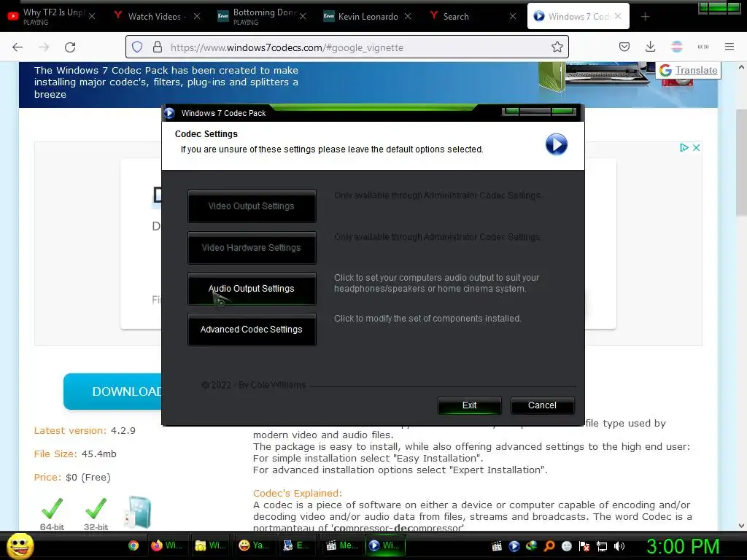Reload the page with the refresh icon
This screenshot has width=747, height=560.
pos(70,47)
